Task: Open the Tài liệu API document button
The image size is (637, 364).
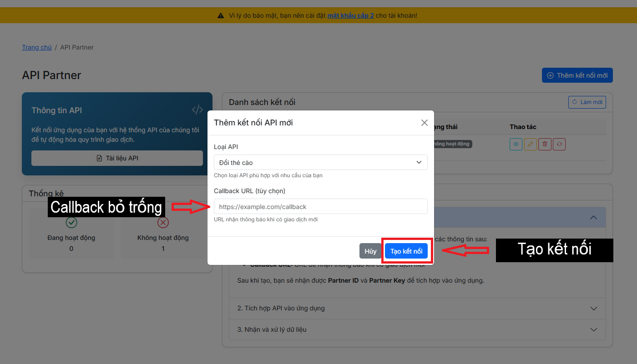Action: pyautogui.click(x=117, y=158)
